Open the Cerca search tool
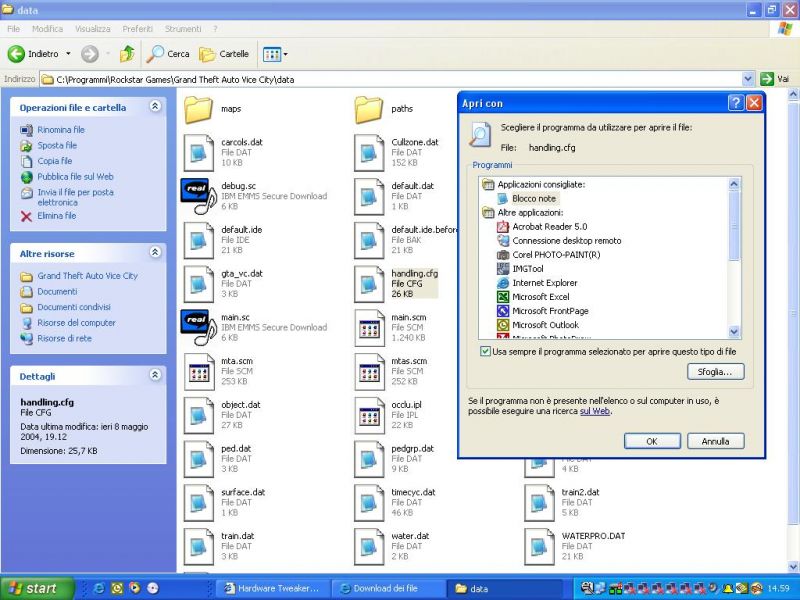 (x=168, y=54)
